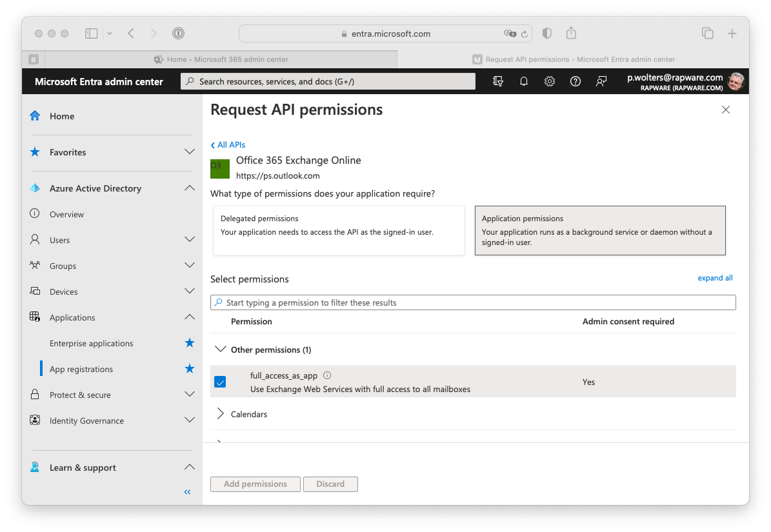Open Enterprise applications in the sidebar

pyautogui.click(x=92, y=343)
